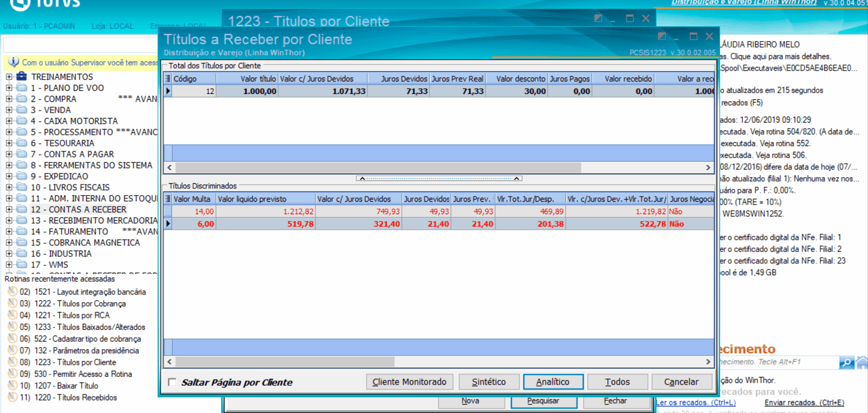Click the Todos button
This screenshot has height=413, width=868.
tap(617, 382)
